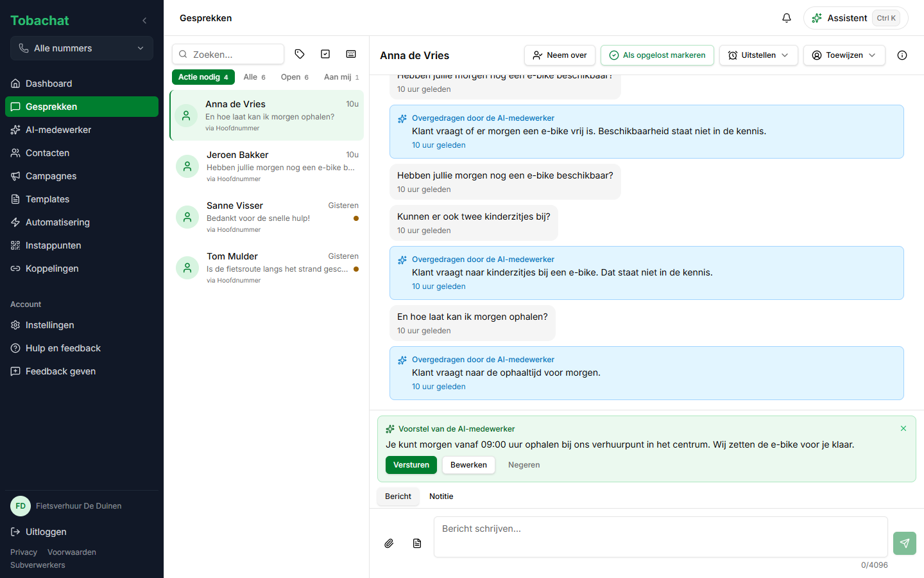
Task: Open conversation info icon
Action: pos(902,55)
